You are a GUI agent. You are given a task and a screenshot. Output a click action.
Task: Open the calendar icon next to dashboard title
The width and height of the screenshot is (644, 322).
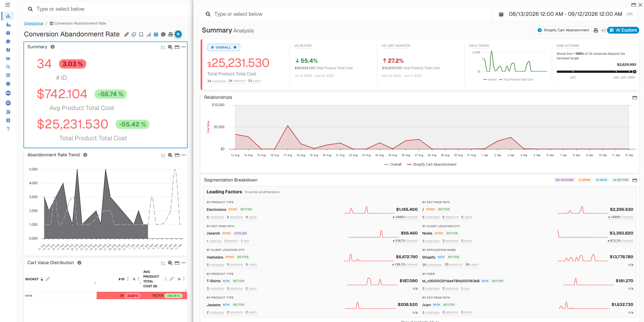tap(156, 34)
